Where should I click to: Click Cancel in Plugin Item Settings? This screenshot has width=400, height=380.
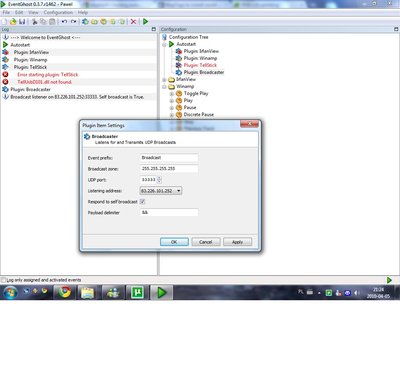(206, 242)
